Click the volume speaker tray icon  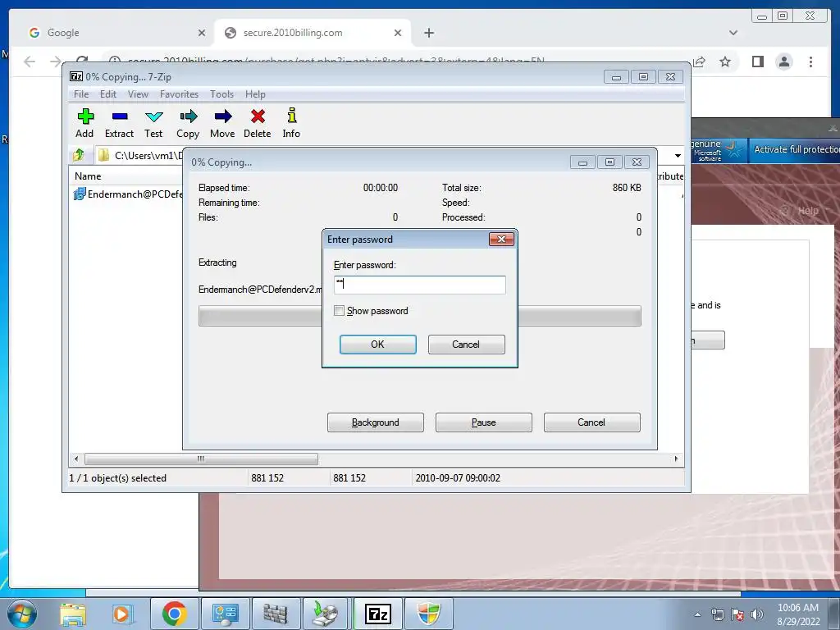pos(757,614)
